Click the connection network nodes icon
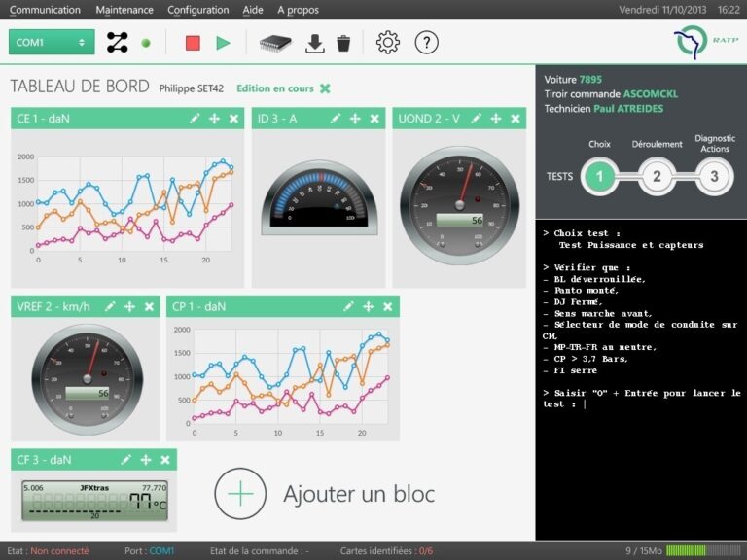 [x=117, y=42]
